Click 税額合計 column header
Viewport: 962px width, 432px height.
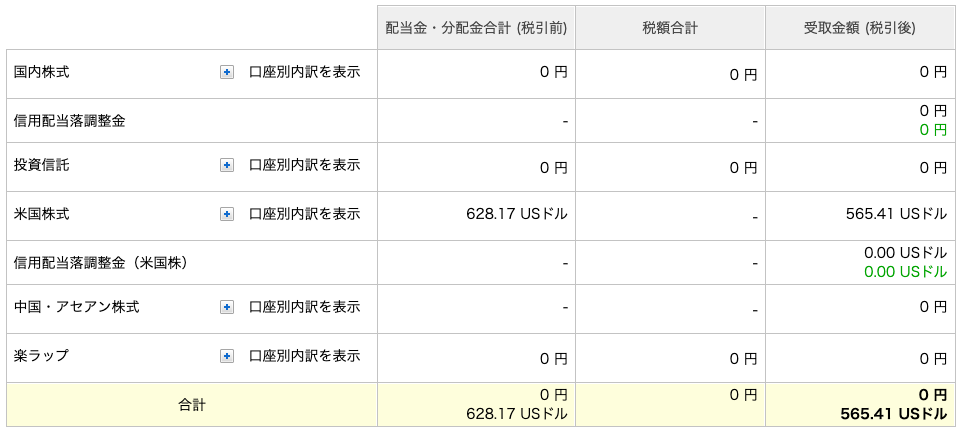[x=670, y=28]
